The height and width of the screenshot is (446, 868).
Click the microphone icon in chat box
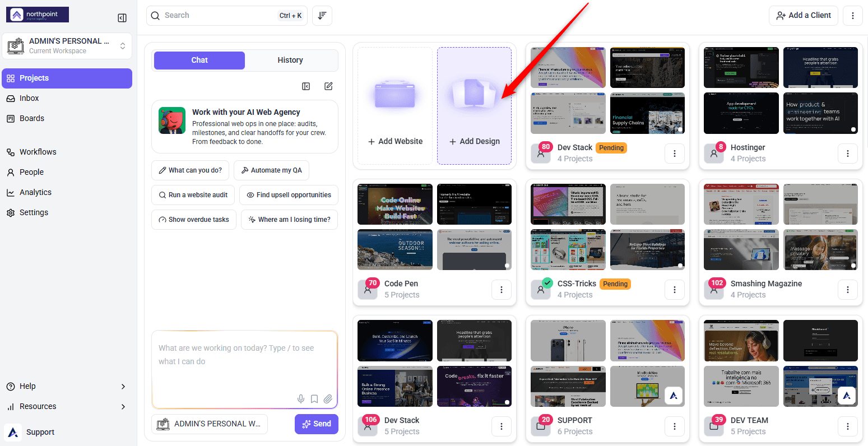301,399
